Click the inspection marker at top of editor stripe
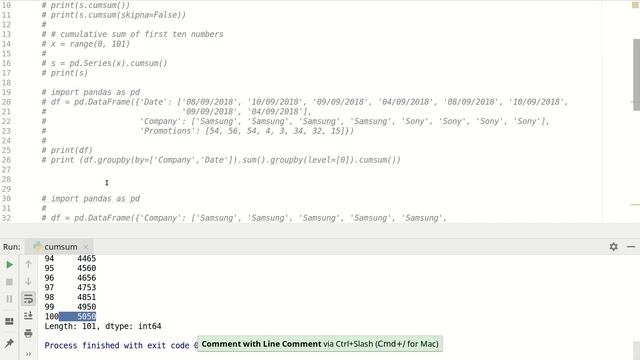640x360 pixels. point(635,5)
